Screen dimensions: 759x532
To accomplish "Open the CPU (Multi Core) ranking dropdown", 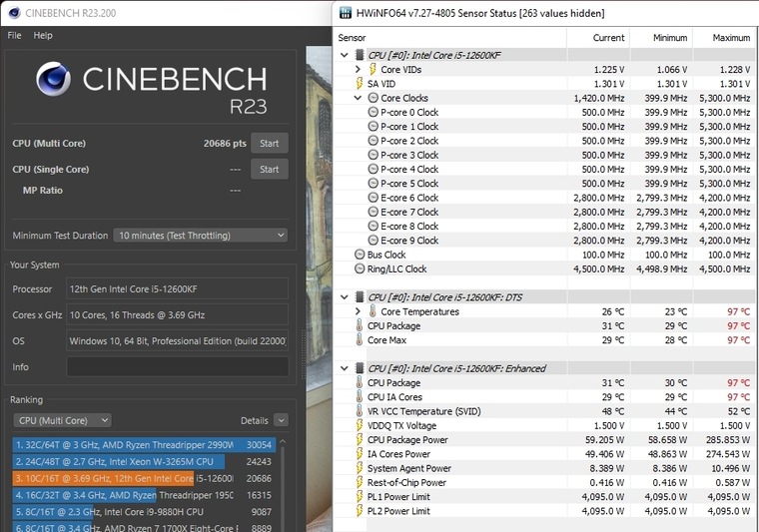I will tap(63, 420).
